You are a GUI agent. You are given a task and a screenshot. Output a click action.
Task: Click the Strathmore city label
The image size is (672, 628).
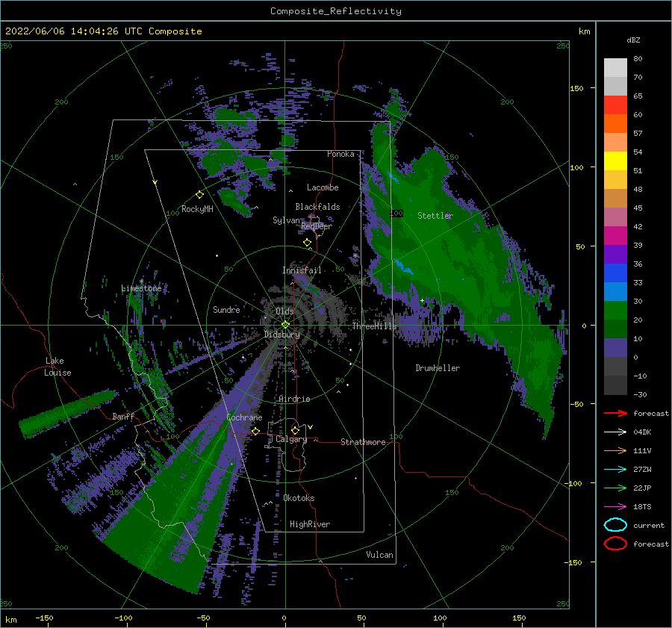tap(364, 442)
